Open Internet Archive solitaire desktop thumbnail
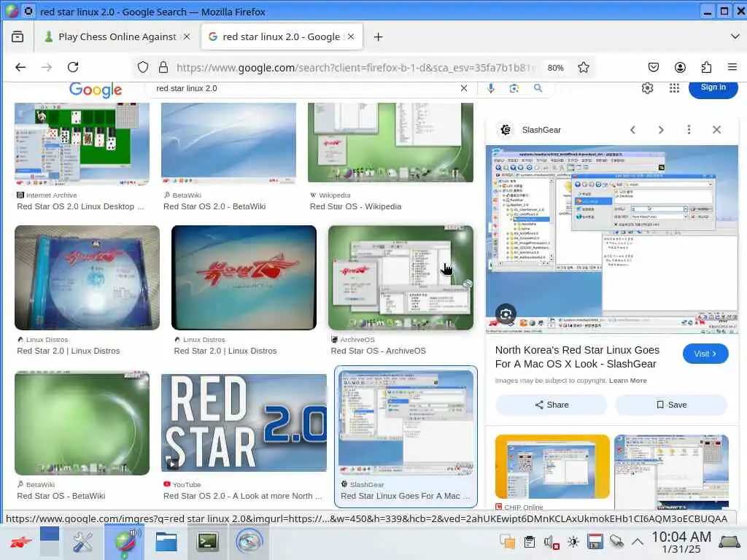The image size is (747, 560). point(82,144)
